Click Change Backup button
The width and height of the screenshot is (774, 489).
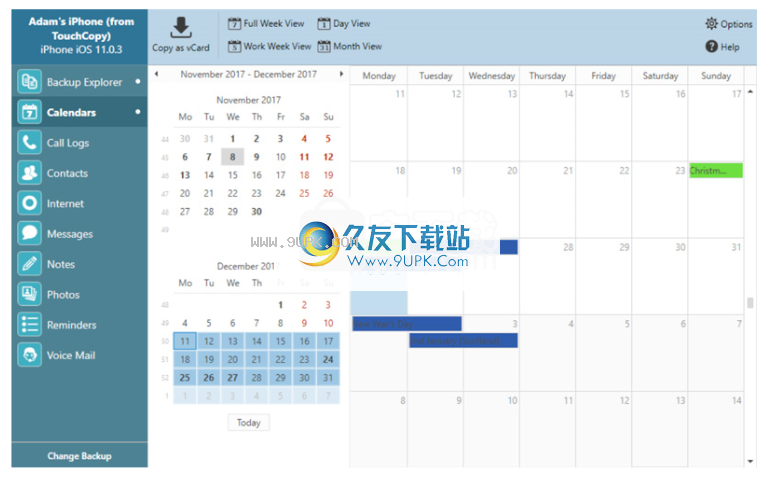[x=79, y=455]
